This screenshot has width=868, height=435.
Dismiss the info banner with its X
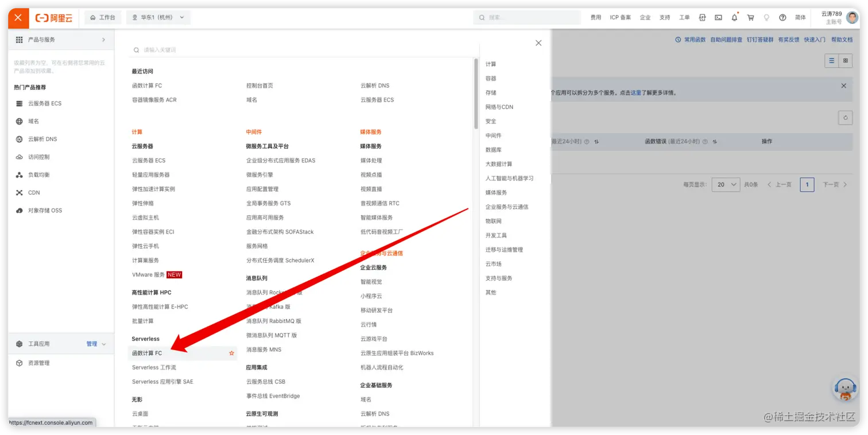[843, 86]
